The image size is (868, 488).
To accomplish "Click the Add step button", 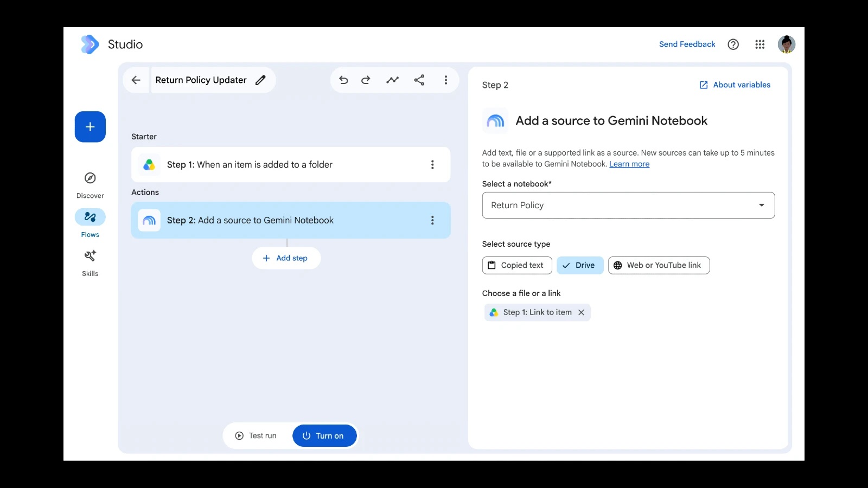I will 286,258.
